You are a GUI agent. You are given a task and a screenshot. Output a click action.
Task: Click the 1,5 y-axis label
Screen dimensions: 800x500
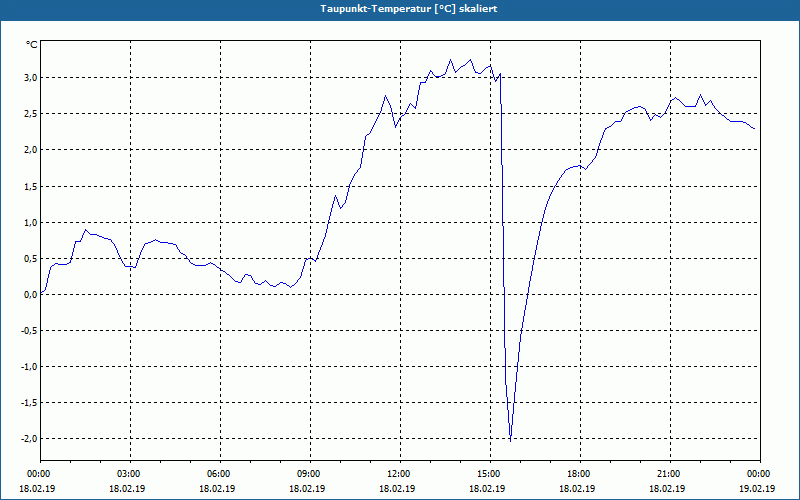click(31, 187)
